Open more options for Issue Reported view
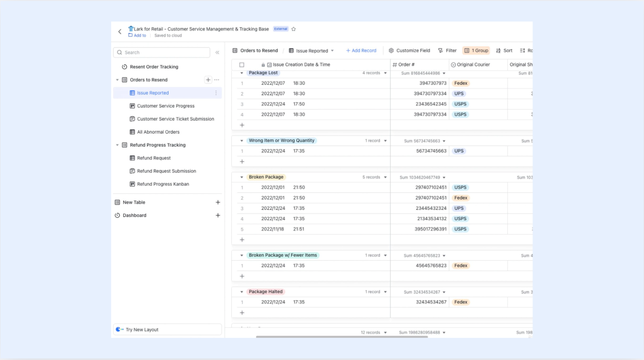The height and width of the screenshot is (360, 644). pyautogui.click(x=216, y=93)
